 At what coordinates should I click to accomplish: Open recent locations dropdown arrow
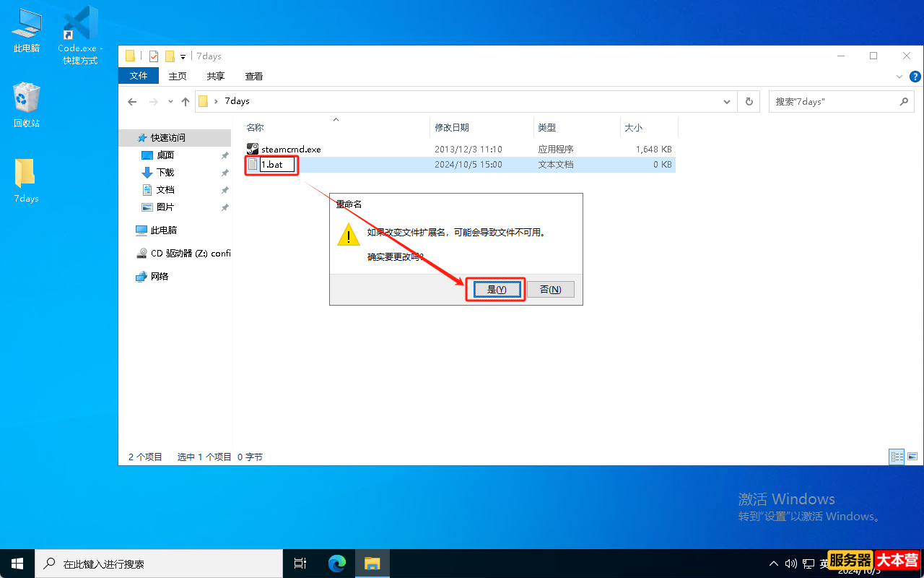coord(170,102)
